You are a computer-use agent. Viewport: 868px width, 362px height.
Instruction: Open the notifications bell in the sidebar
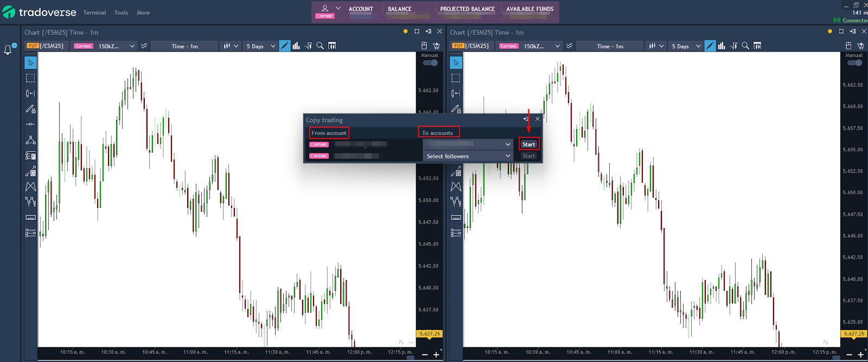click(x=8, y=50)
